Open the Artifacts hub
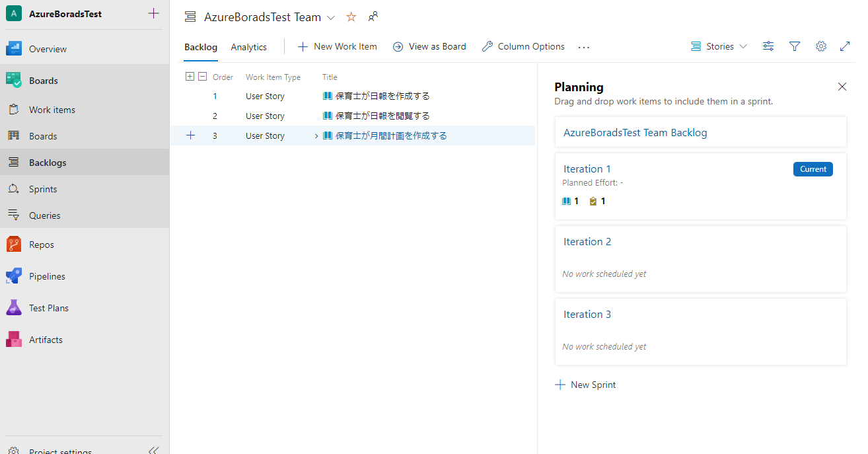 tap(46, 340)
